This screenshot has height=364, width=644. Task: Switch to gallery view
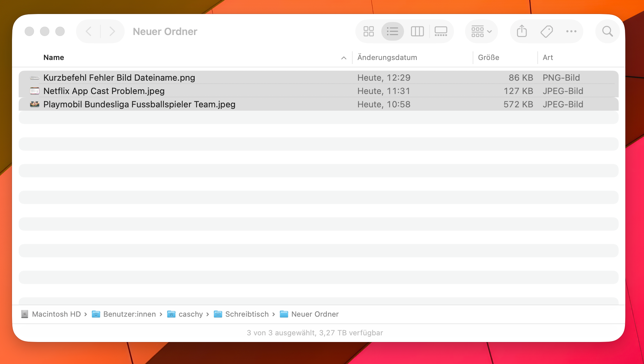[x=441, y=31]
